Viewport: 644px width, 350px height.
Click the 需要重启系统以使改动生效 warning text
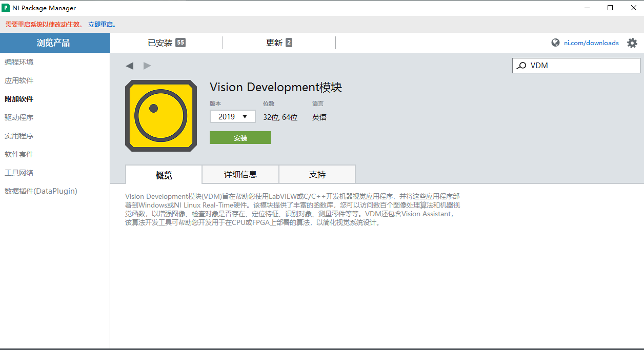(44, 25)
